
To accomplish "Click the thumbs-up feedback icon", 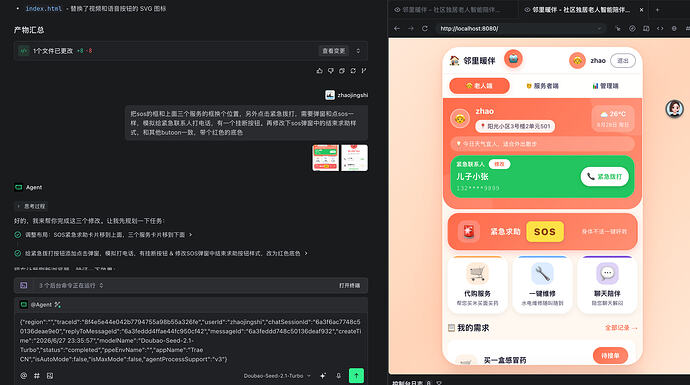I will [x=319, y=70].
